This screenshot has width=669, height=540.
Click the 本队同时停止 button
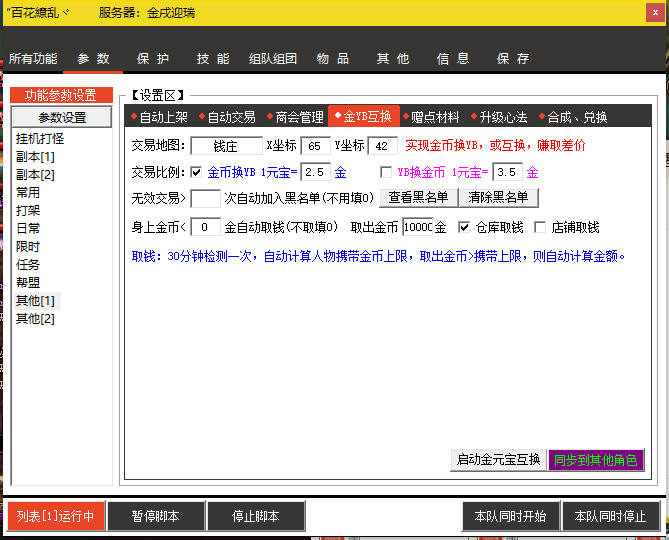[611, 516]
